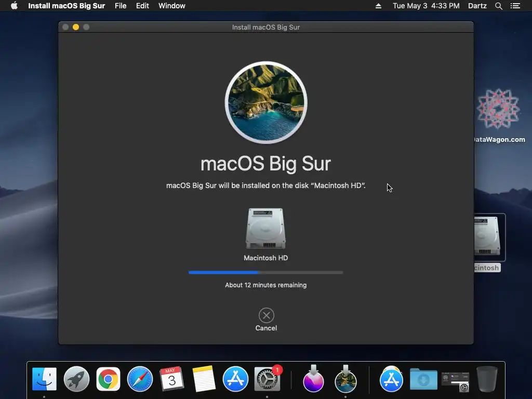Image resolution: width=532 pixels, height=399 pixels.
Task: Click the eject icon in menu bar
Action: 378,6
